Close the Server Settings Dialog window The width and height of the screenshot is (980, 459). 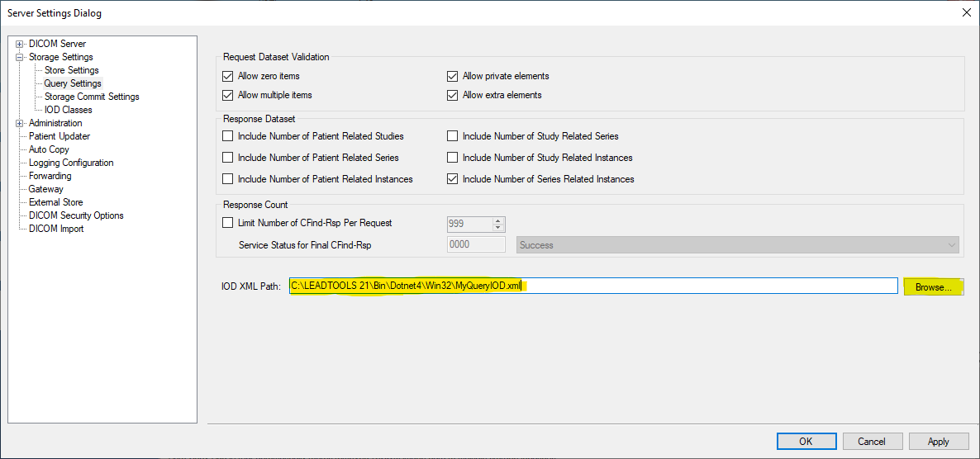(966, 12)
